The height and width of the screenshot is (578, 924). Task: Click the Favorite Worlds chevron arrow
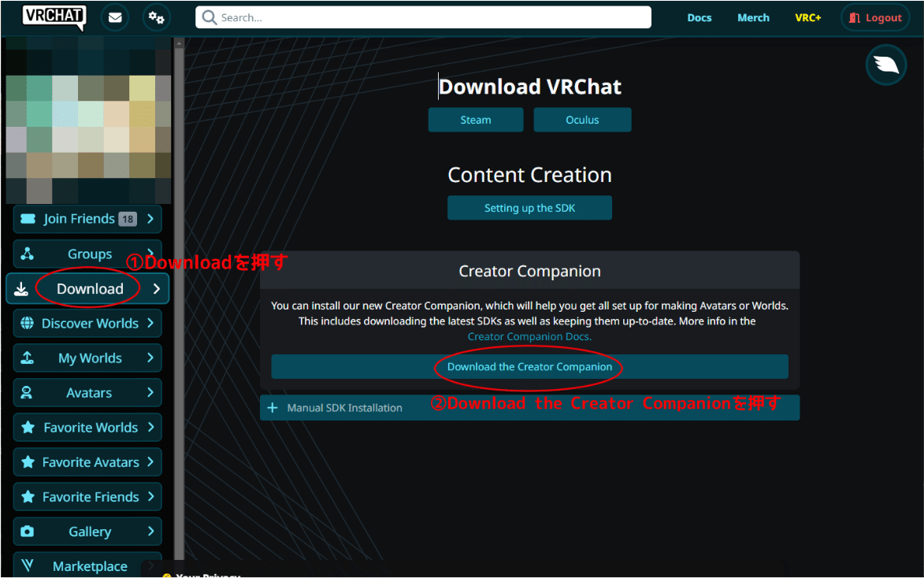[x=150, y=427]
